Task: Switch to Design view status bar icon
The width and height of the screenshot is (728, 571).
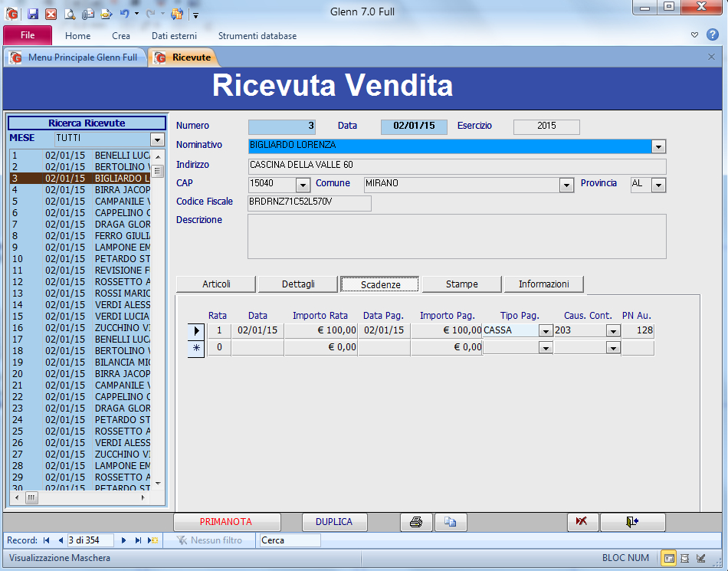Action: click(x=700, y=558)
